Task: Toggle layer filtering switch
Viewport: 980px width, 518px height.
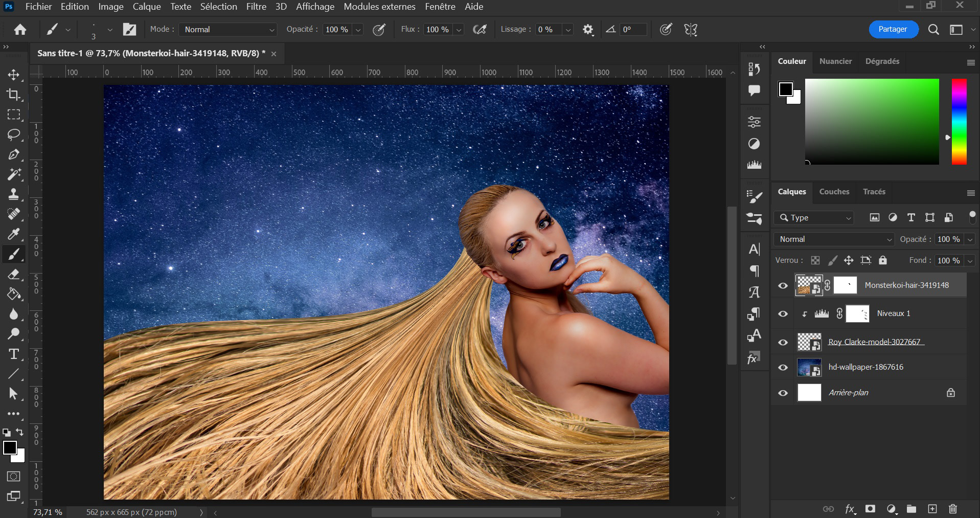Action: 972,217
